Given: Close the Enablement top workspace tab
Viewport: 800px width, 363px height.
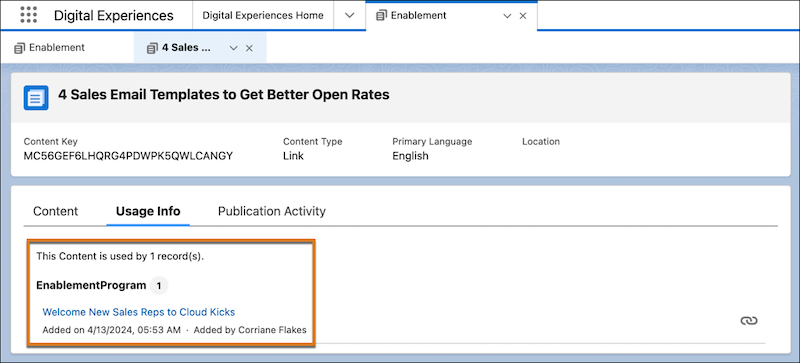Looking at the screenshot, I should [x=523, y=16].
